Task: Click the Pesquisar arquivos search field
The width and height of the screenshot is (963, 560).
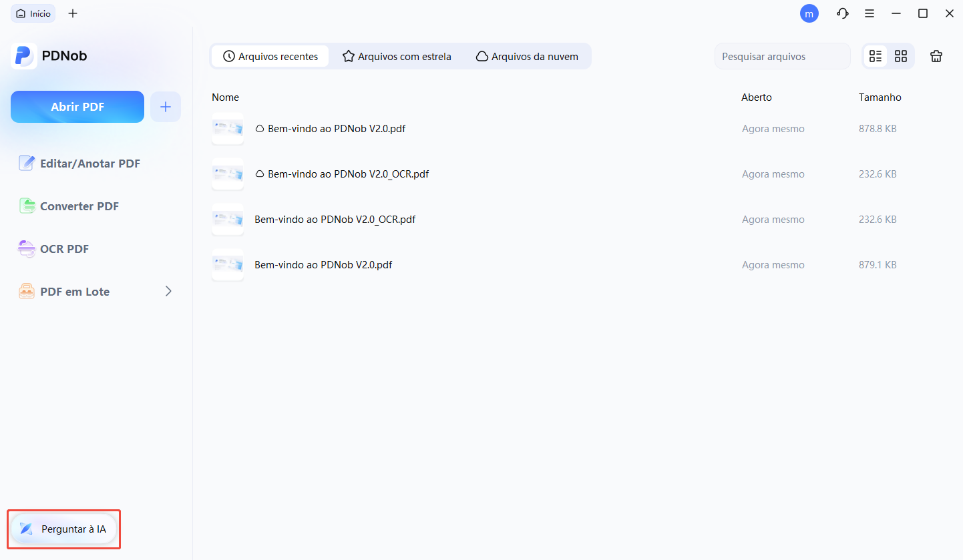Action: (782, 57)
